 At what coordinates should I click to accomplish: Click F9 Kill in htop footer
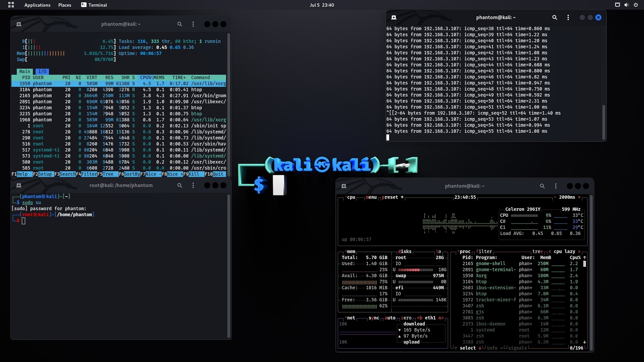click(194, 174)
